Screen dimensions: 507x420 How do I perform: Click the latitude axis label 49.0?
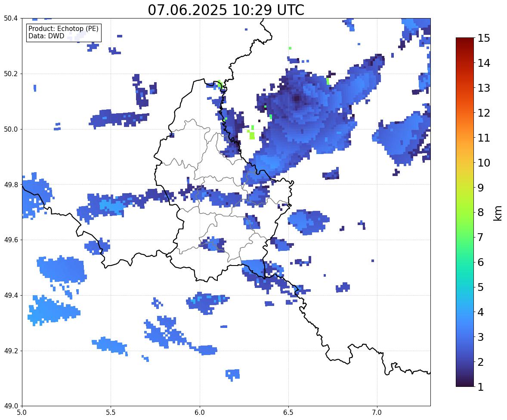[x=11, y=406]
